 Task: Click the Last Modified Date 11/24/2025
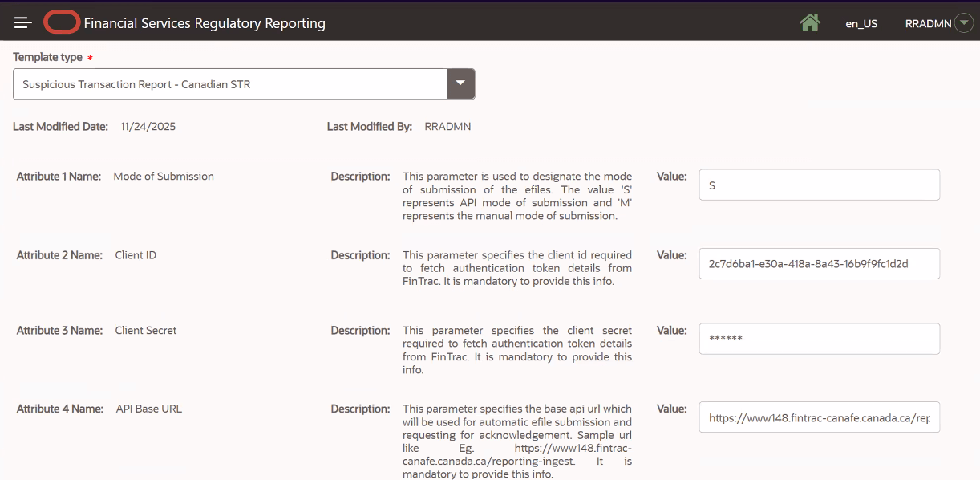click(x=148, y=126)
